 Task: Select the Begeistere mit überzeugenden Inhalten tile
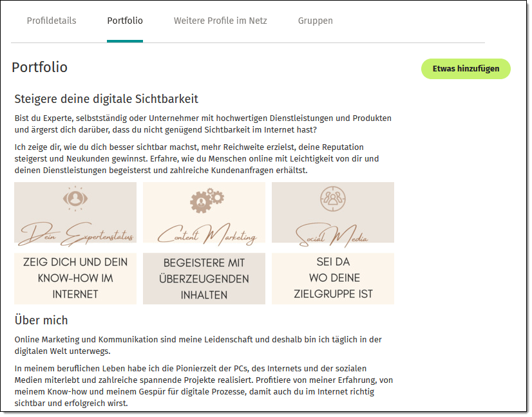(204, 279)
